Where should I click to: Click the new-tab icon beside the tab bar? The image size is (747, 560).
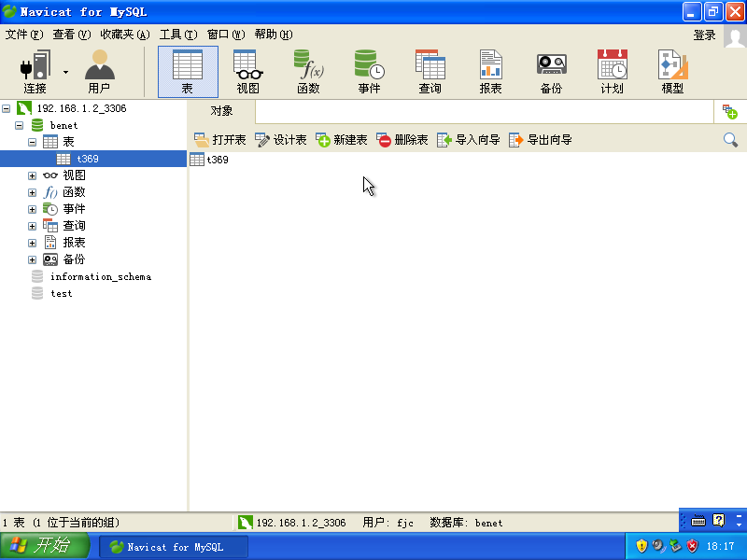point(730,112)
